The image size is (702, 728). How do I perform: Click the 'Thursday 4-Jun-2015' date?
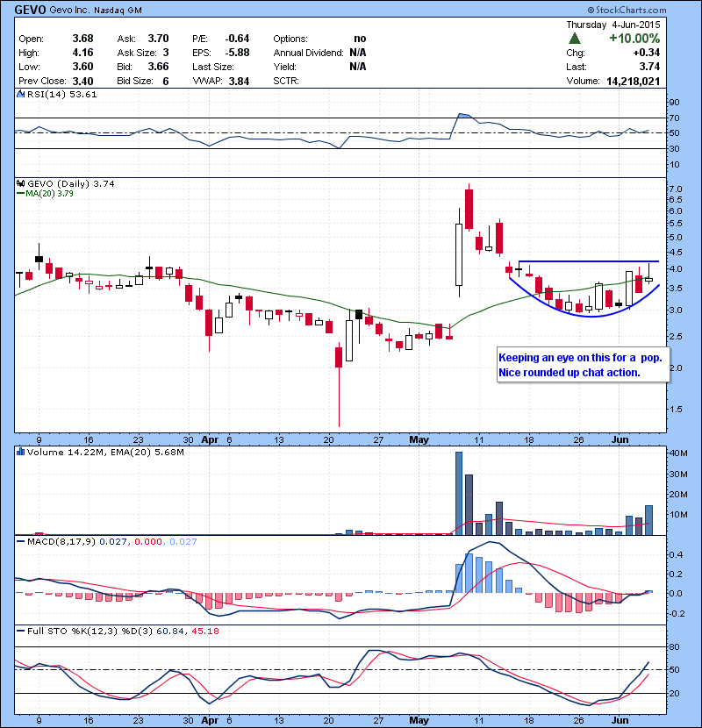click(613, 25)
